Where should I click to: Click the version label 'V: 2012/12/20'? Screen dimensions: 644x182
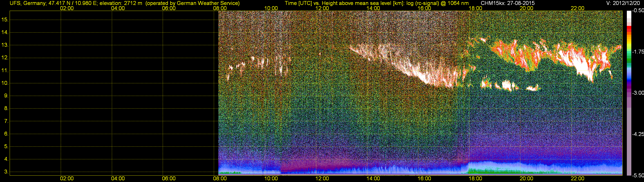[x=623, y=3]
